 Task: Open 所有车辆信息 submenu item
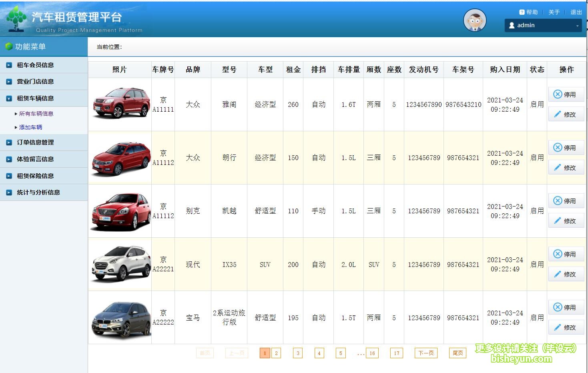point(36,114)
